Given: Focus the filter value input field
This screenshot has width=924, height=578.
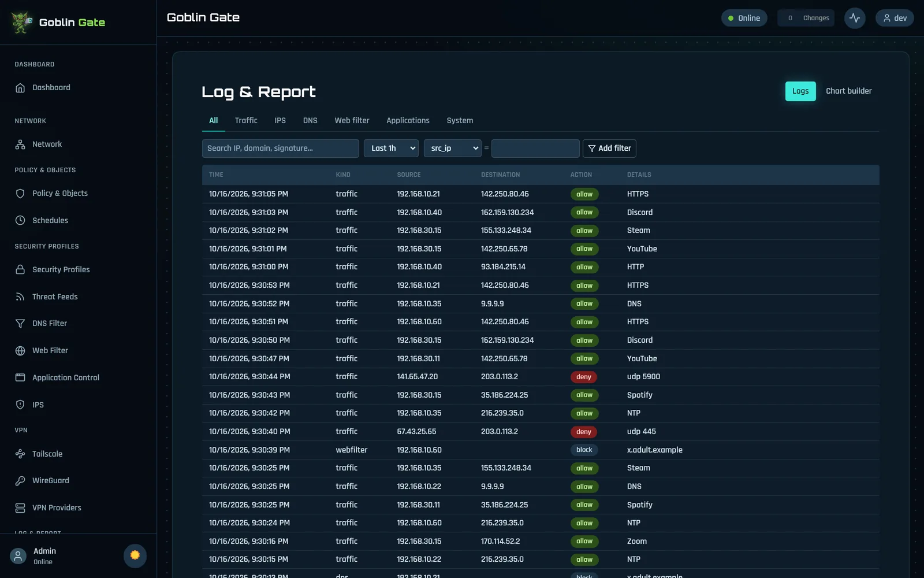Looking at the screenshot, I should [535, 149].
